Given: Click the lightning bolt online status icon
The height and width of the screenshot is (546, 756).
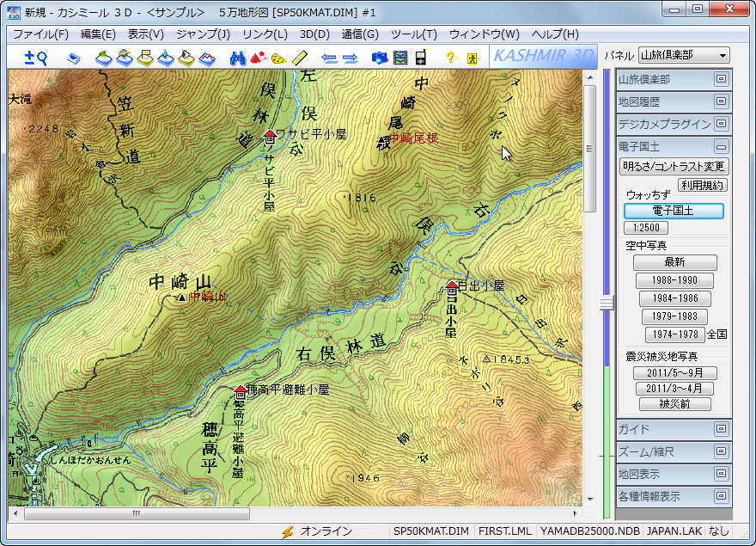Looking at the screenshot, I should click(288, 532).
